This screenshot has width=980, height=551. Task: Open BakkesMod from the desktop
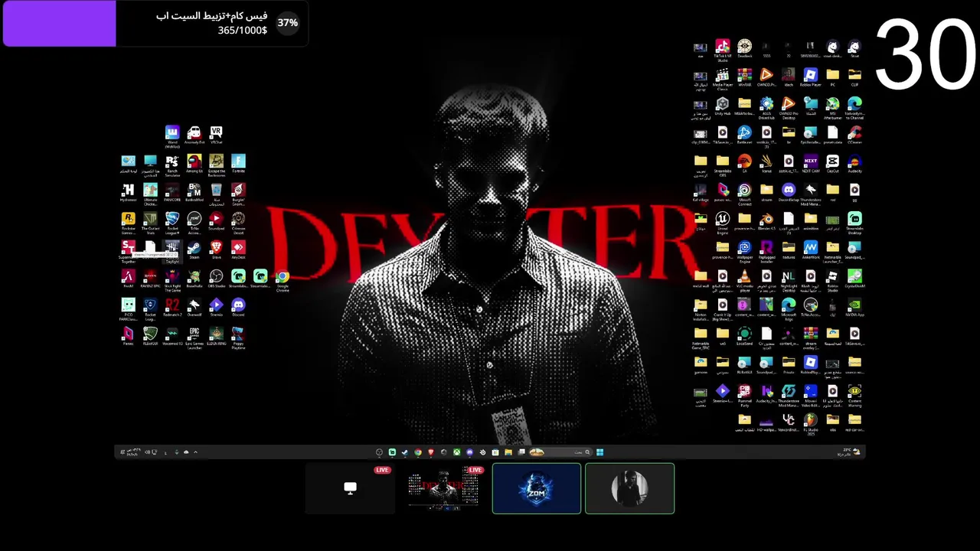(194, 193)
